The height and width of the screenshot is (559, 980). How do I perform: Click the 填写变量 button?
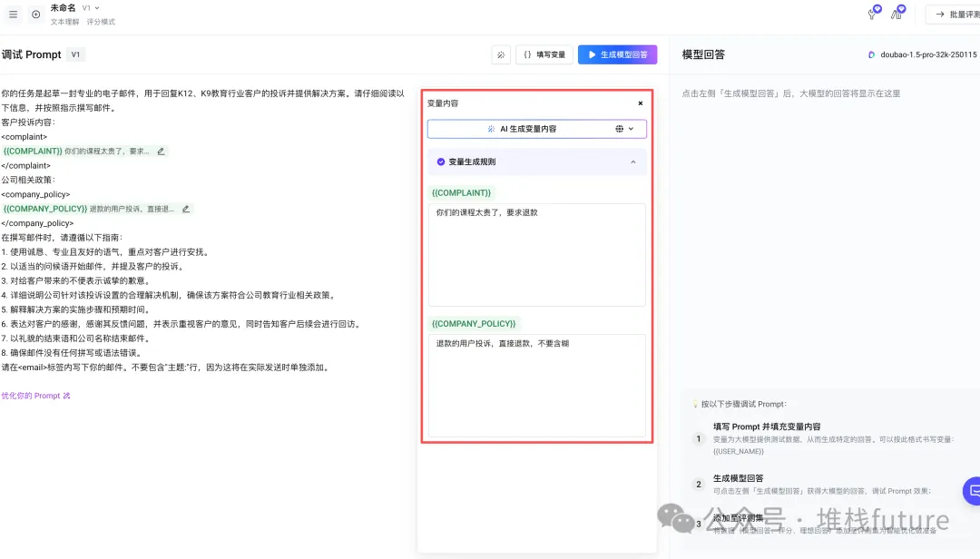tap(544, 55)
